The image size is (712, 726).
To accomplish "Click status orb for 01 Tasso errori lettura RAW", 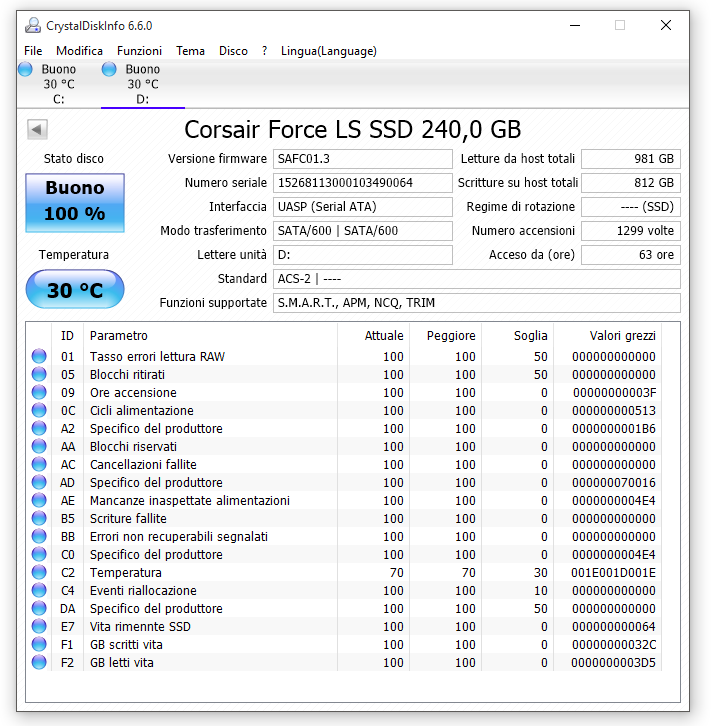I will coord(39,356).
